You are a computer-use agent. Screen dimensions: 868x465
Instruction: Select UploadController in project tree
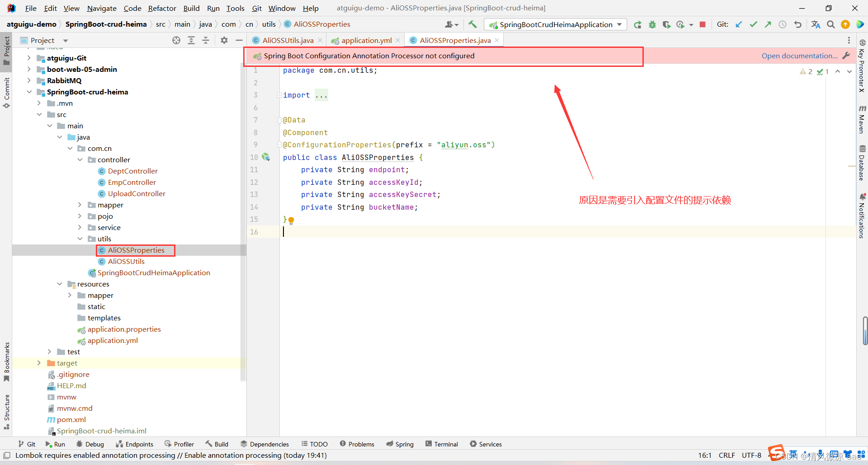coord(137,193)
